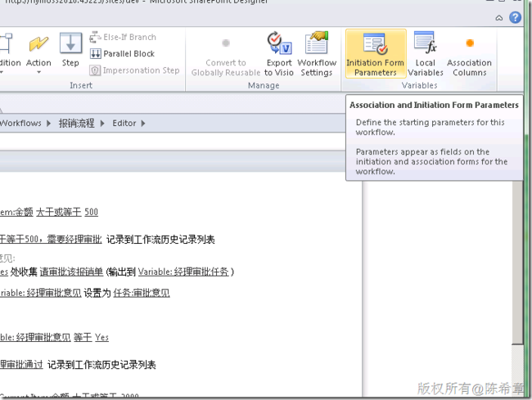The image size is (532, 400).
Task: Open Local Variables
Action: [x=425, y=53]
